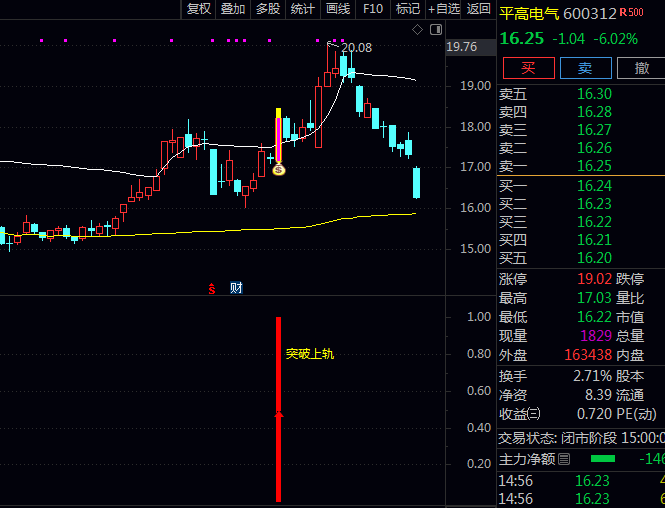This screenshot has width=665, height=508.
Task: Click the 现量 value 1829
Action: point(596,336)
